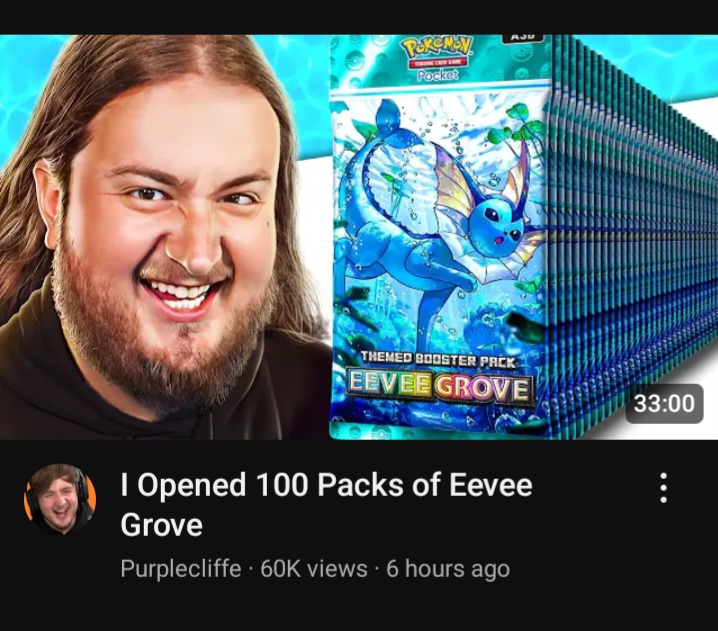The width and height of the screenshot is (718, 631).
Task: Click the word Grove in the title
Action: tap(161, 525)
